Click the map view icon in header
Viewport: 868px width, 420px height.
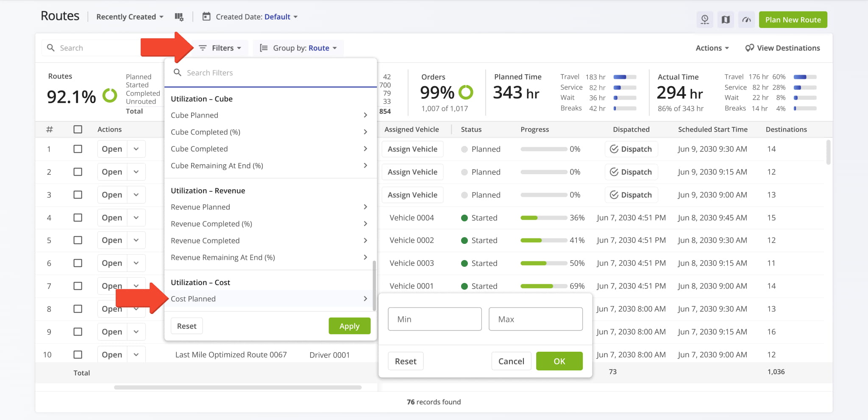point(726,20)
